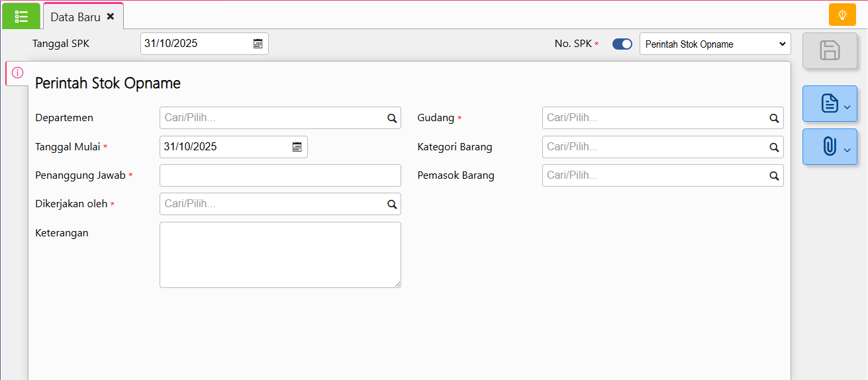Close the Data Baru tab
This screenshot has height=380, width=868.
tap(111, 17)
